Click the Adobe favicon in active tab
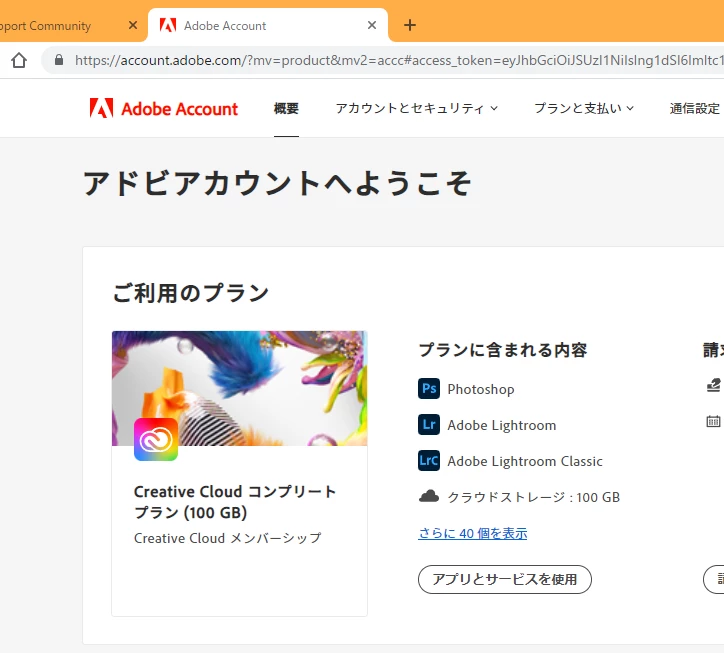Screen dimensions: 724x653 pyautogui.click(x=168, y=25)
